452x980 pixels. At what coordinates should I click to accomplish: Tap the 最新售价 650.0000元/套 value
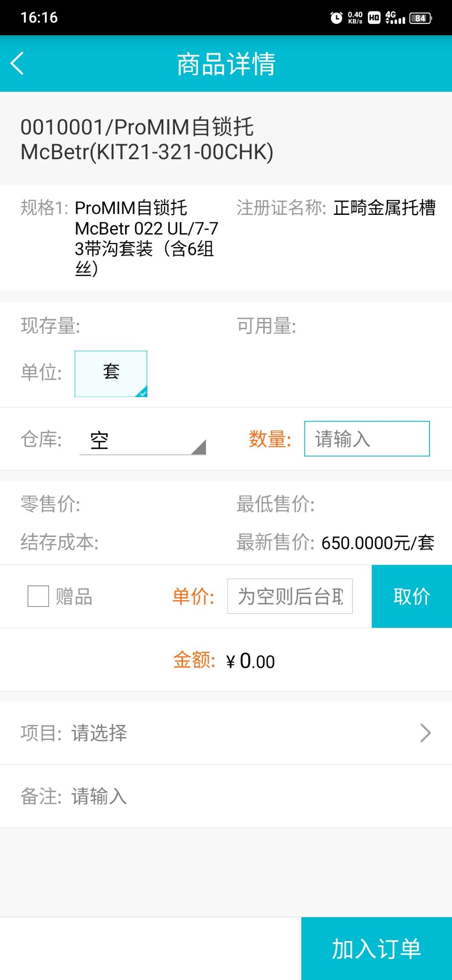coord(378,543)
